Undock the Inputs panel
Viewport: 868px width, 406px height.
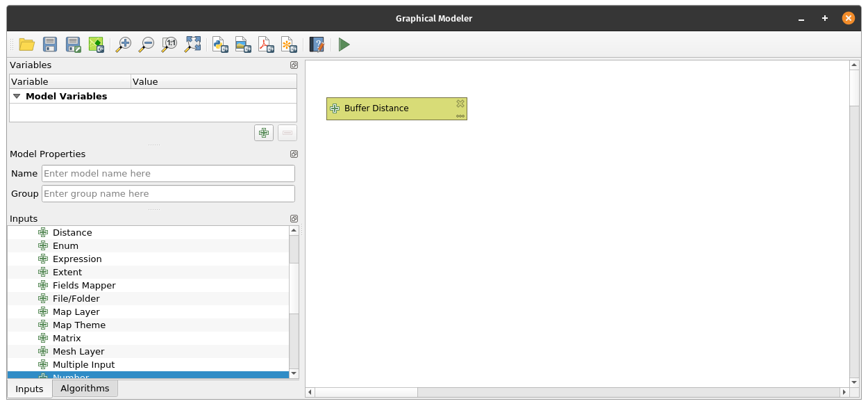pyautogui.click(x=294, y=219)
